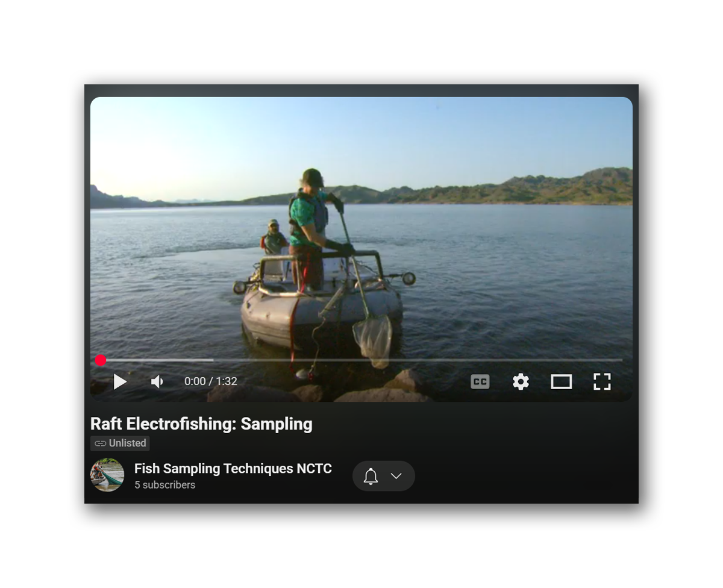This screenshot has height=588, width=723.
Task: Click the current time 0:00 display
Action: [195, 381]
